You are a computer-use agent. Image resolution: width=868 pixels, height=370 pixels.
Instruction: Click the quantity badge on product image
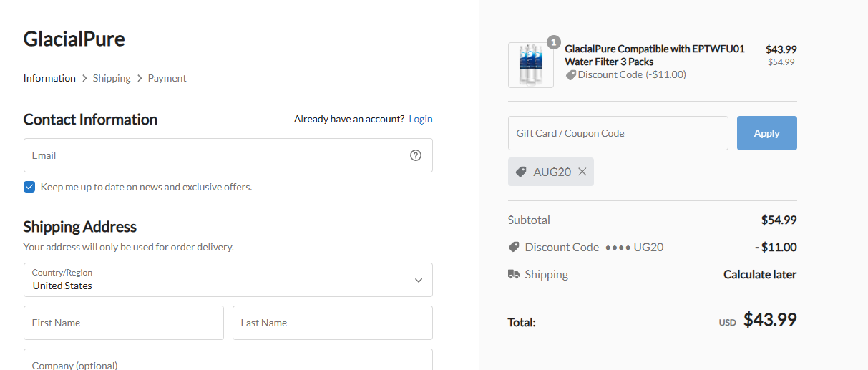click(553, 42)
